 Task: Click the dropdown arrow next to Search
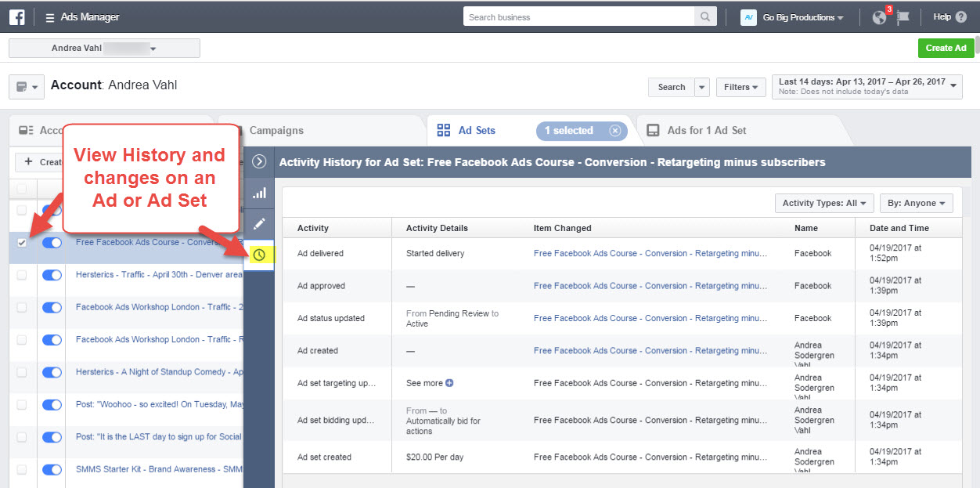701,87
